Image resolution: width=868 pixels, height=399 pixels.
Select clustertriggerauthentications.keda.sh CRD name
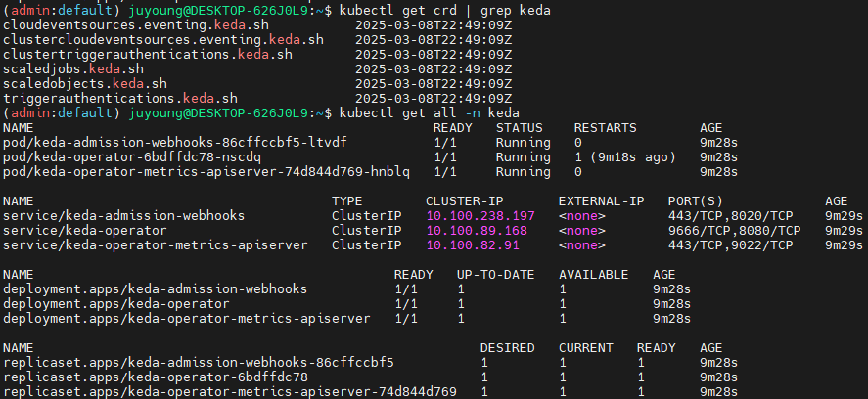(148, 54)
